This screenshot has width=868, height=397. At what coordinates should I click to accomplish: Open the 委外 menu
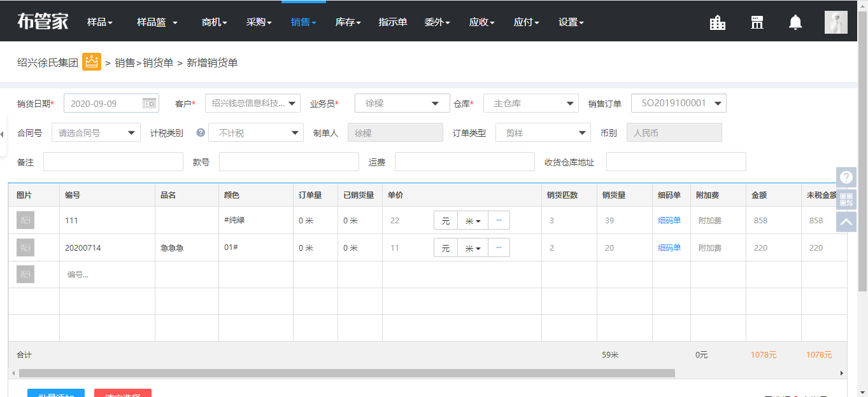coord(438,22)
